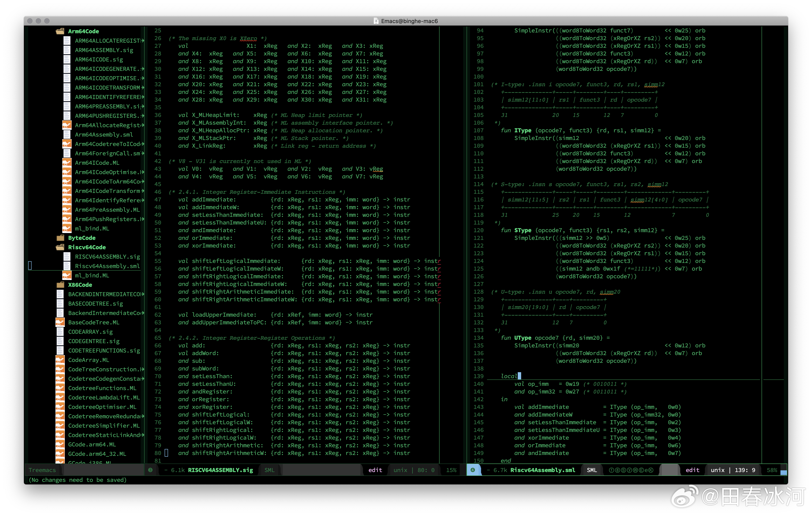This screenshot has height=516, width=812.
Task: Click SML major mode in right modeline
Action: pos(592,470)
